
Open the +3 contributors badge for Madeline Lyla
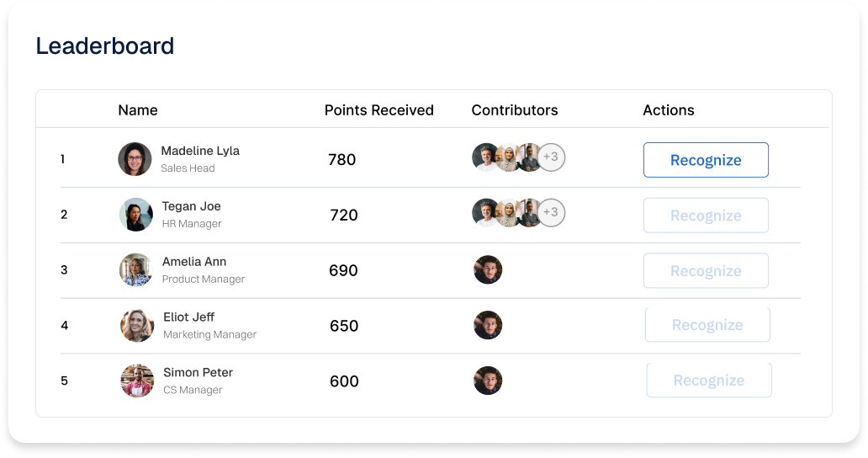coord(551,157)
